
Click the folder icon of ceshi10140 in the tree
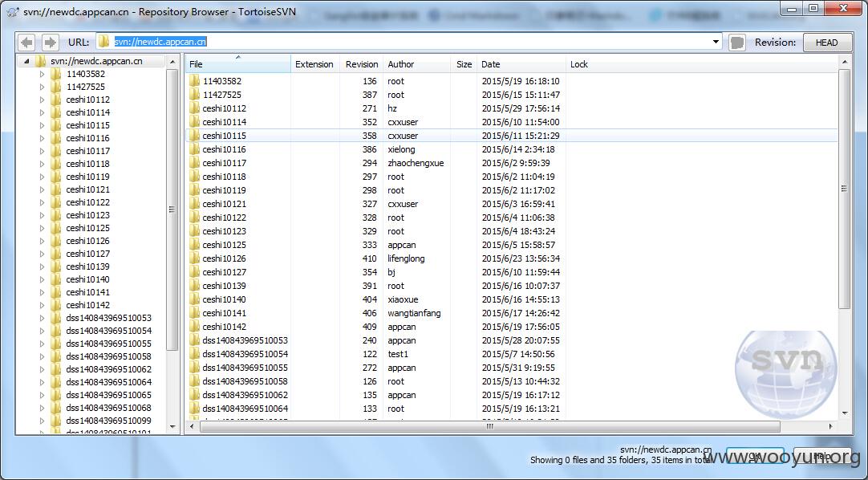click(56, 279)
